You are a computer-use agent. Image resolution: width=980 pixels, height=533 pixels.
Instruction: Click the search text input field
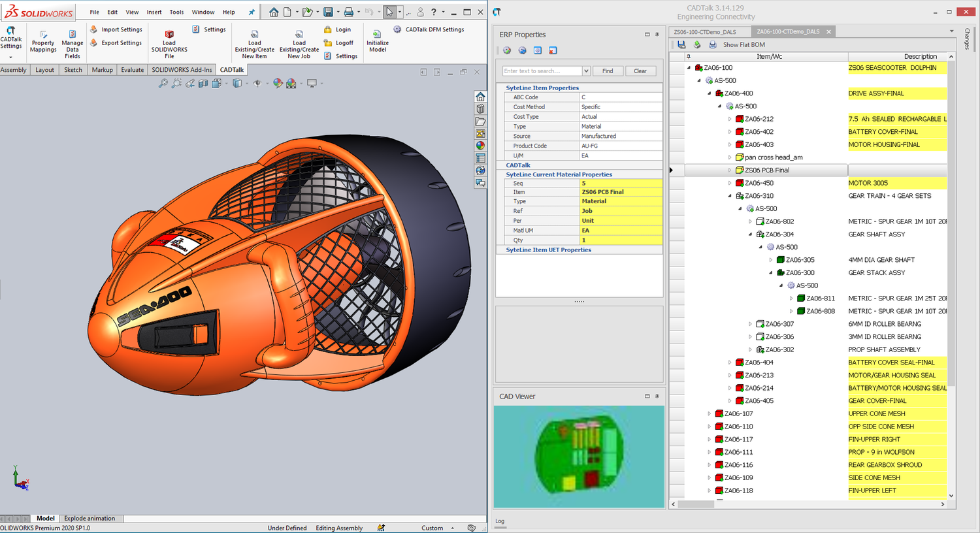(542, 71)
